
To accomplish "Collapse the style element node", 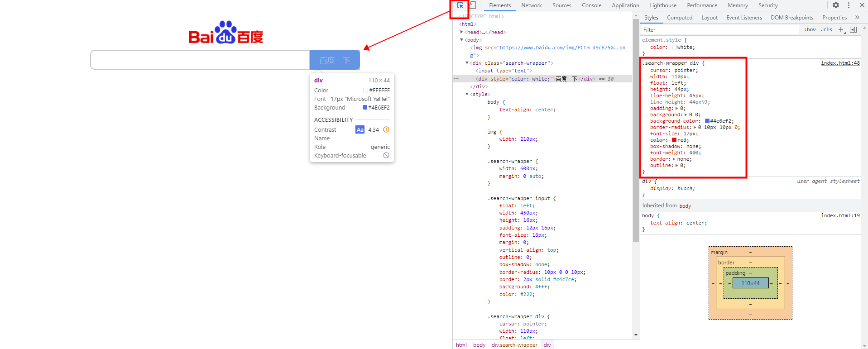I will click(x=467, y=94).
